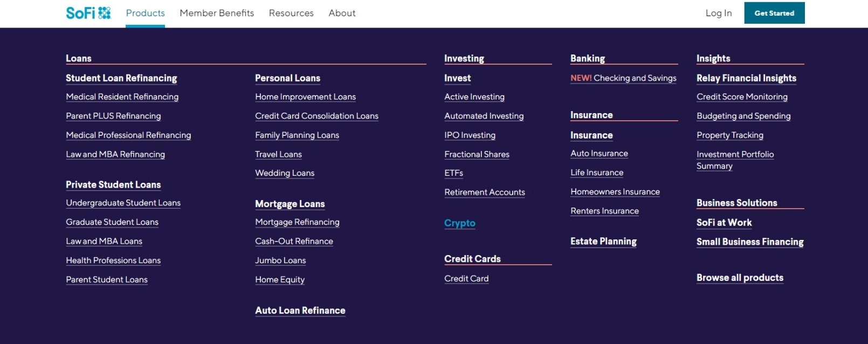
Task: Open Auto Loan Refinance
Action: (300, 311)
